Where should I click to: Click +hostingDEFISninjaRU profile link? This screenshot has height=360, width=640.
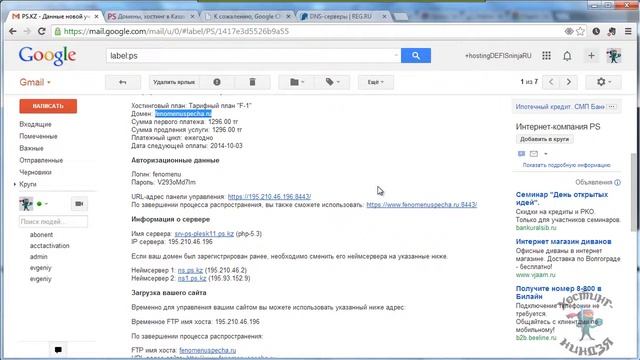click(x=498, y=56)
